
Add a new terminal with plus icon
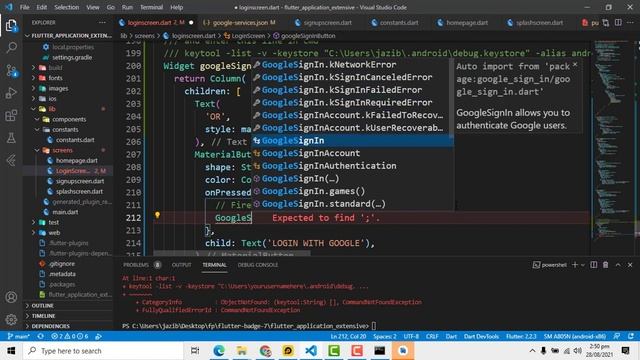575,265
